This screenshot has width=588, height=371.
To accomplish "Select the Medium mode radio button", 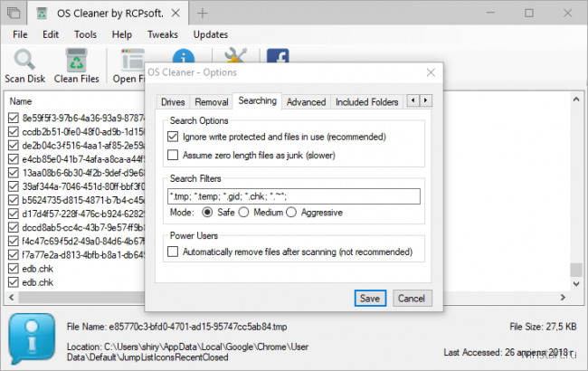I will point(243,213).
